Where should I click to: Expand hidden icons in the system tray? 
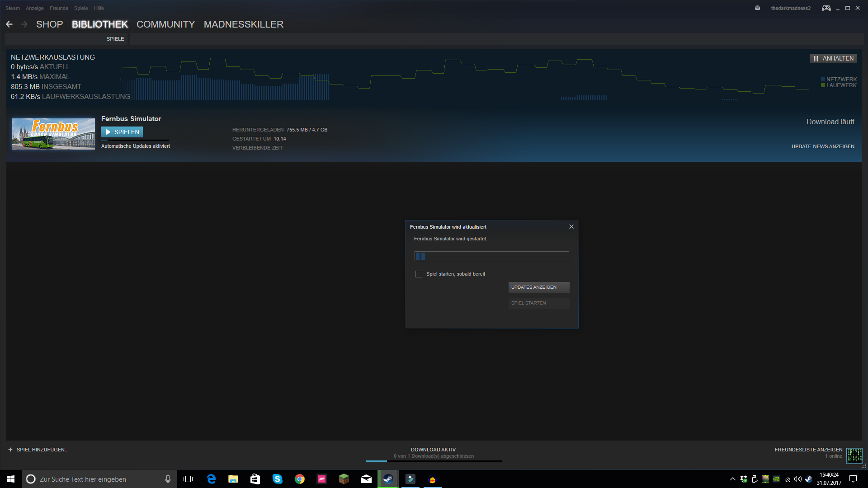733,479
